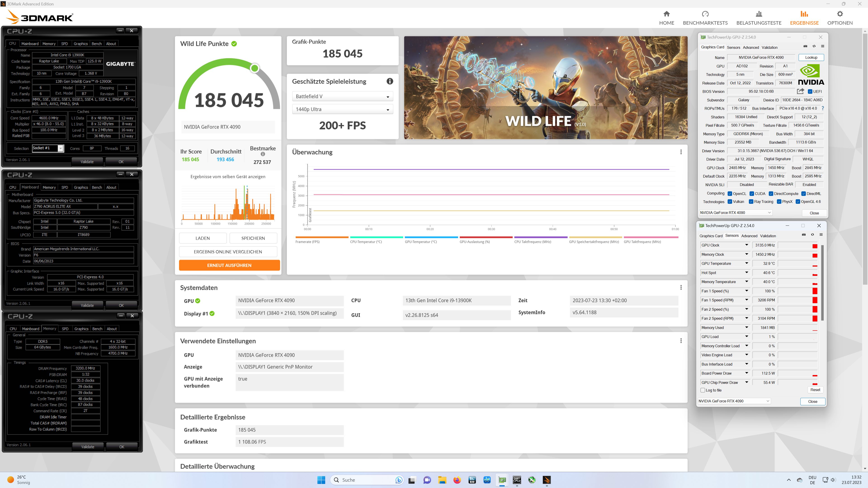Switch to Advanced tab in upper GPU-Z
Viewport: 868px width, 488px height.
click(x=751, y=47)
